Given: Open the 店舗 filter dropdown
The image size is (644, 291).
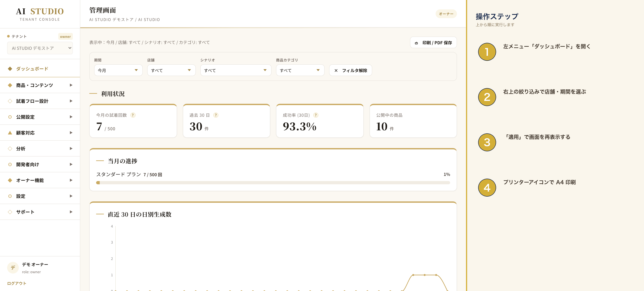Looking at the screenshot, I should pos(171,70).
